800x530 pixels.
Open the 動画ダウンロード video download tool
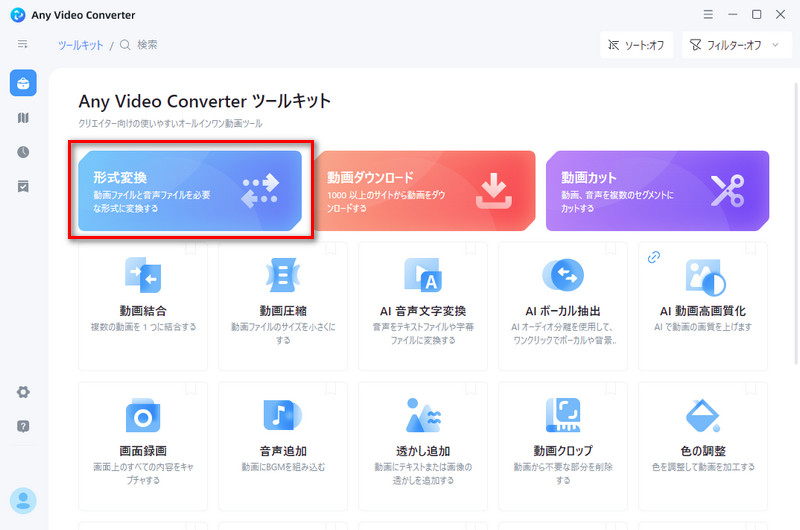click(424, 191)
